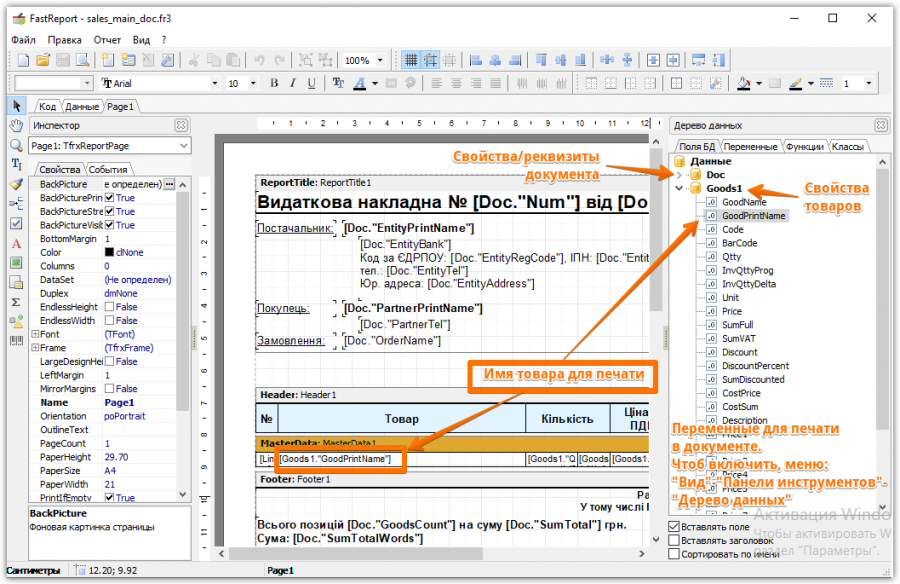Open the BackPicture ellipsis editor button
This screenshot has width=900, height=584.
pos(169,184)
